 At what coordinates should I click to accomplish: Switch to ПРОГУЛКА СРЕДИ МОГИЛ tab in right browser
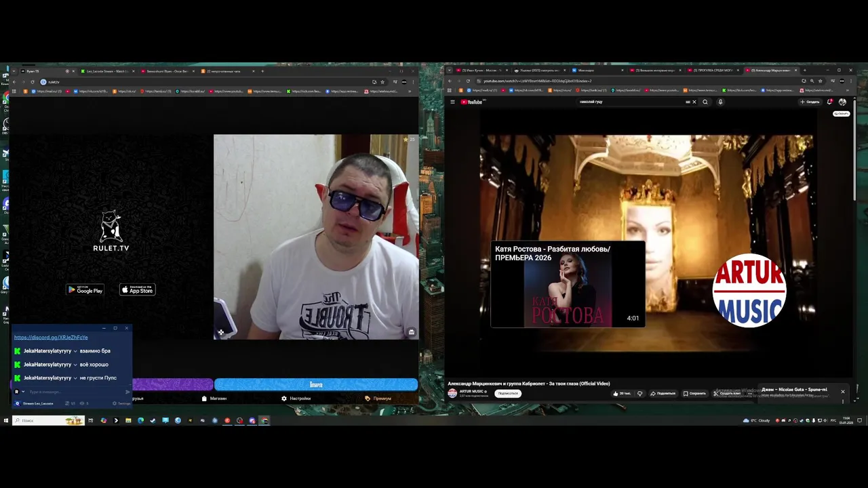(714, 70)
